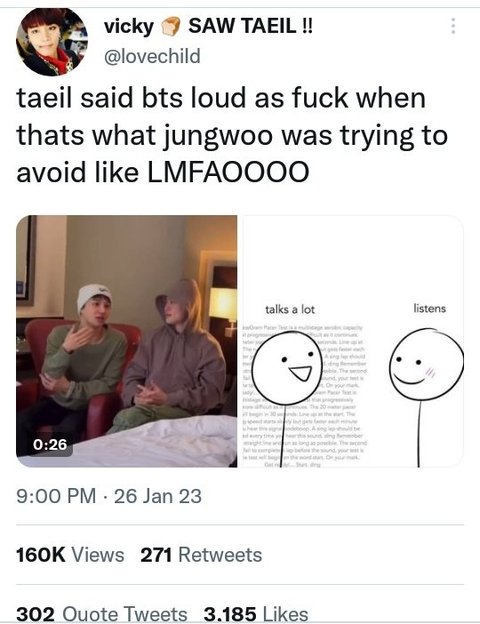Click the 0:26 video duration badge
Screen dimensions: 480x624
pyautogui.click(x=50, y=444)
